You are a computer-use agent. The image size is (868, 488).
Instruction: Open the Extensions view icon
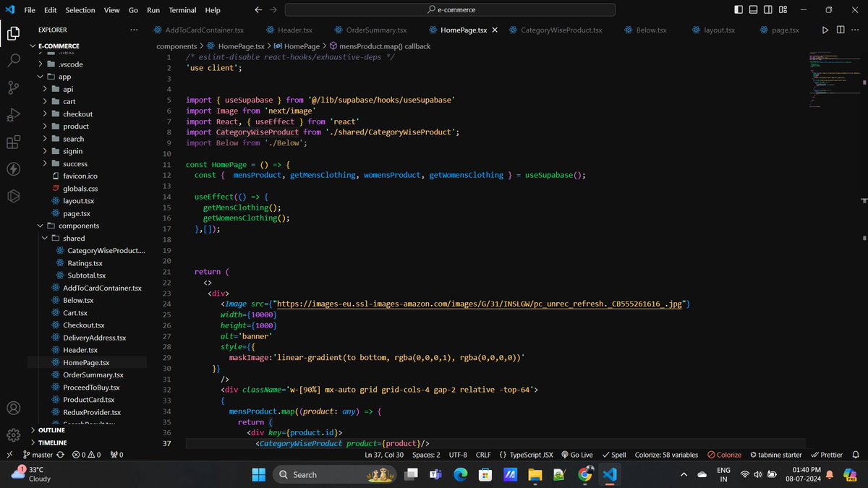[13, 142]
